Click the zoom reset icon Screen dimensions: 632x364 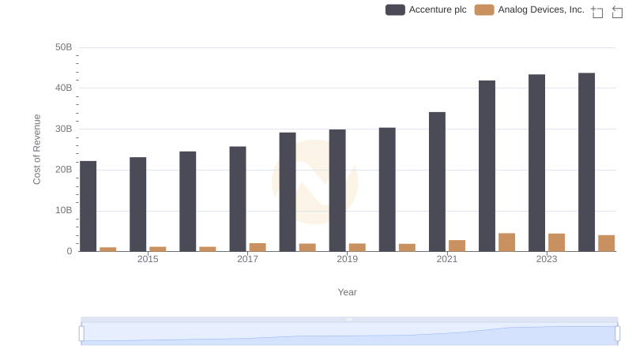tap(617, 12)
